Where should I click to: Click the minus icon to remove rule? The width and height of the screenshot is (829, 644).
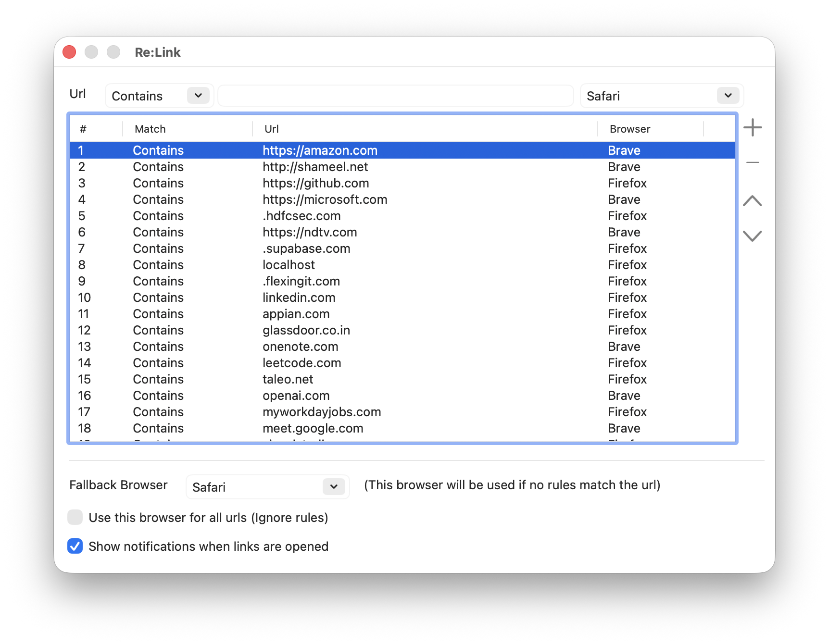pos(752,163)
